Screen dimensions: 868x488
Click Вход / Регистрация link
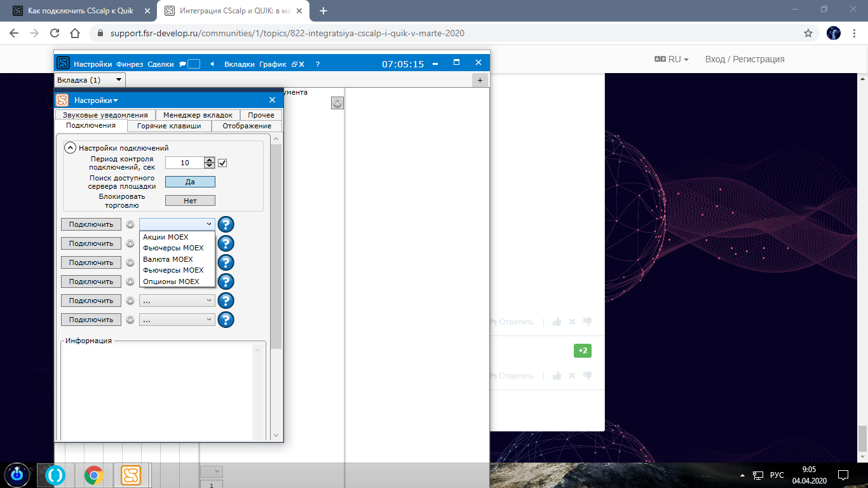[745, 59]
